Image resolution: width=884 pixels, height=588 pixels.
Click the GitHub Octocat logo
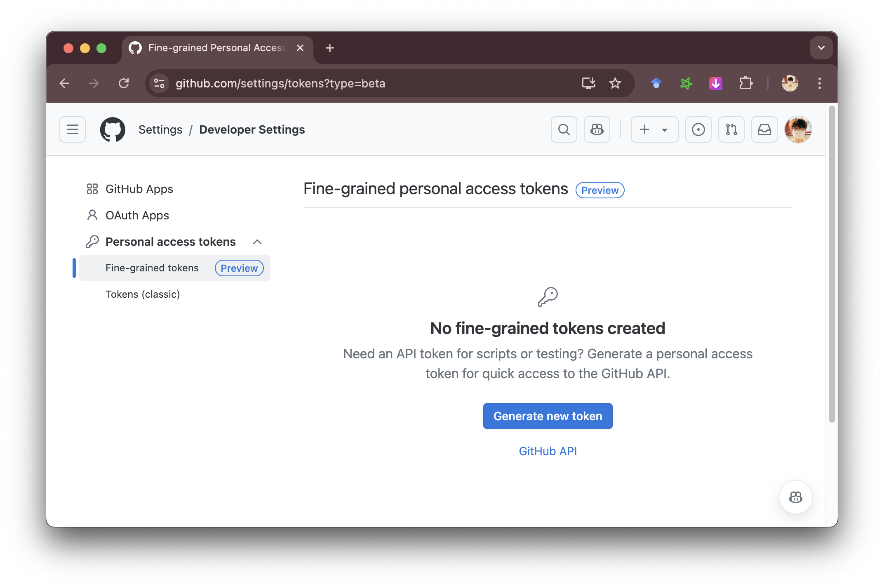113,129
